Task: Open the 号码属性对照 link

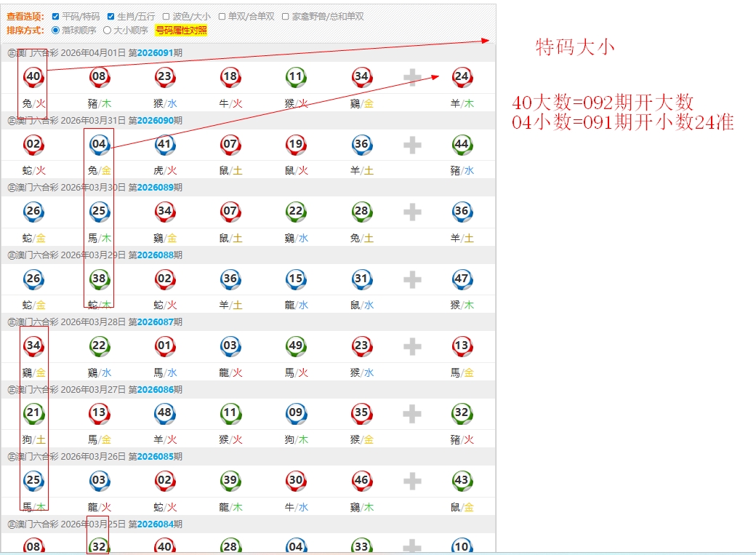Action: coord(181,31)
